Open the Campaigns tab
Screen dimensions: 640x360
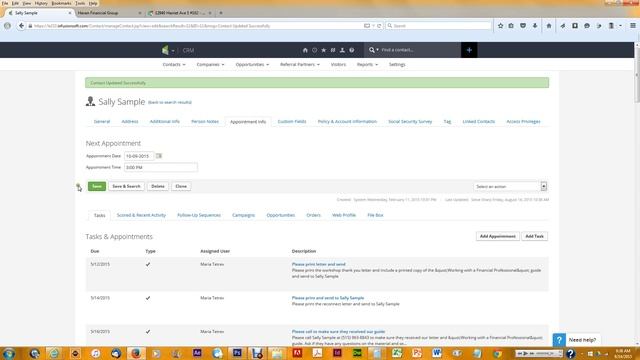point(243,215)
